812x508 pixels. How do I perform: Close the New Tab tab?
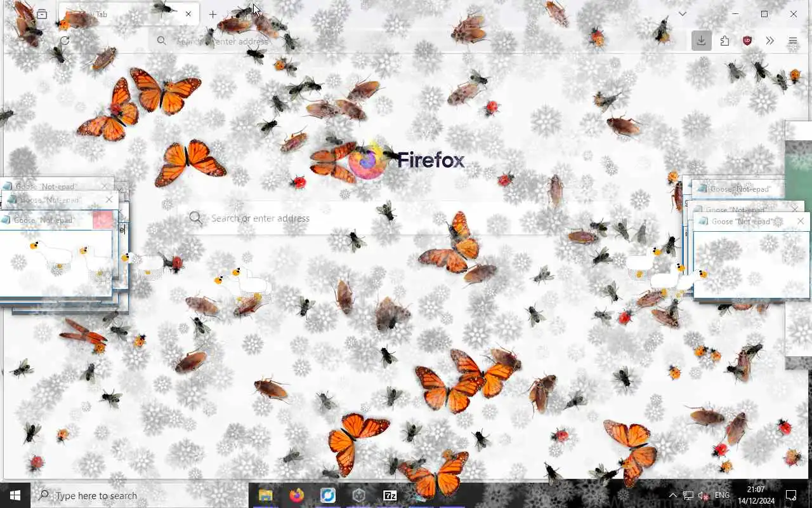coord(188,14)
